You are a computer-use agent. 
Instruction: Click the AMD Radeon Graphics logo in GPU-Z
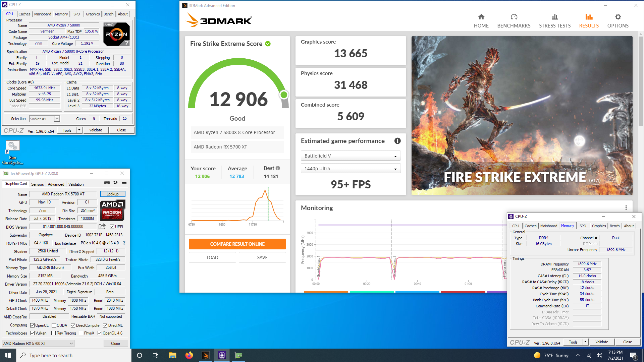coord(113,210)
